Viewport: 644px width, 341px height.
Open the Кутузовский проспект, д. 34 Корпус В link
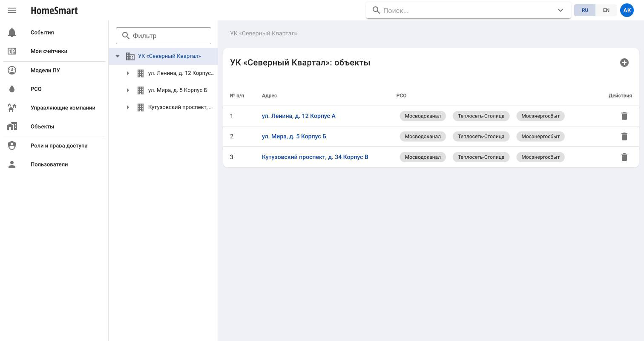315,157
